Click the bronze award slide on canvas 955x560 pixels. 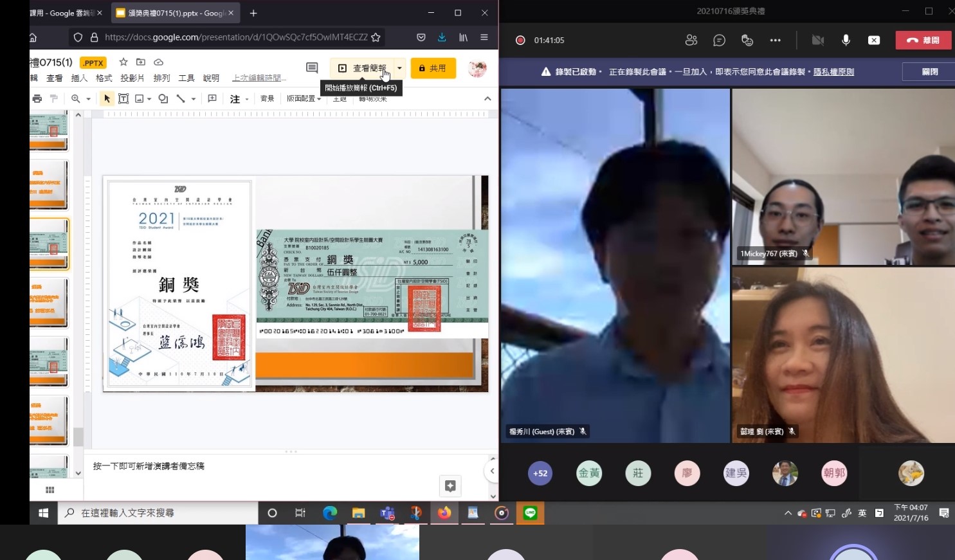(296, 284)
